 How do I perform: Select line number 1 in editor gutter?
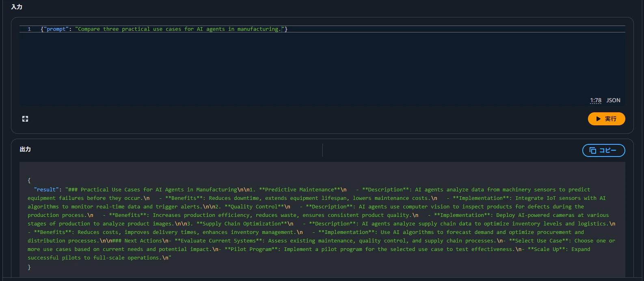tap(29, 29)
